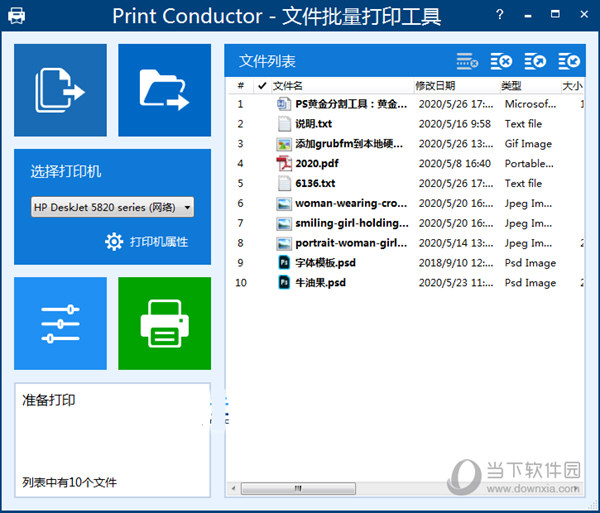Click the 文件列表 panel title

click(x=267, y=61)
